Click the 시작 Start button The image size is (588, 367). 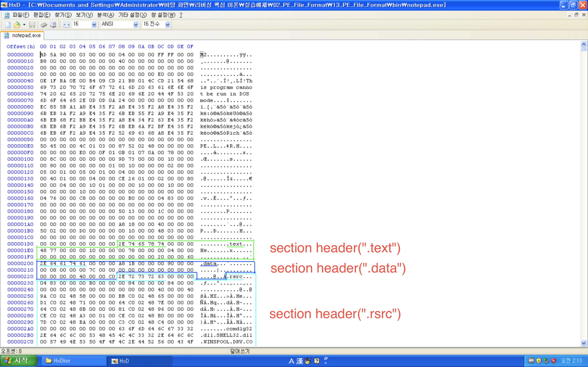click(x=18, y=361)
